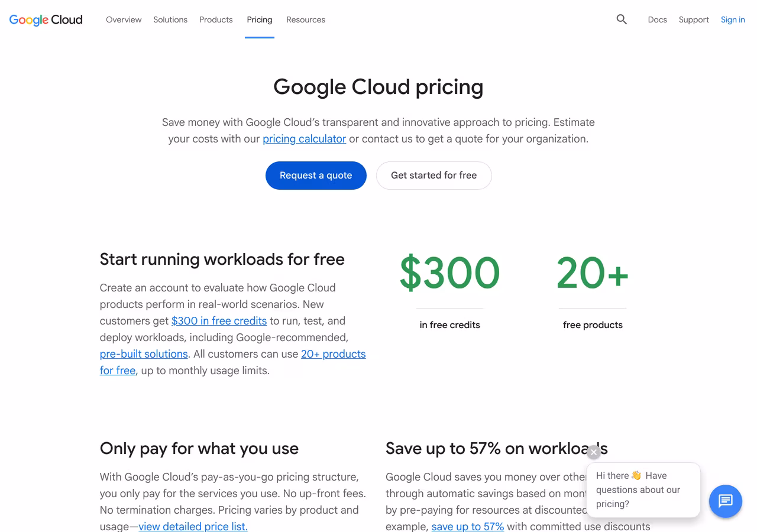Open the Resources menu item

coord(306,20)
